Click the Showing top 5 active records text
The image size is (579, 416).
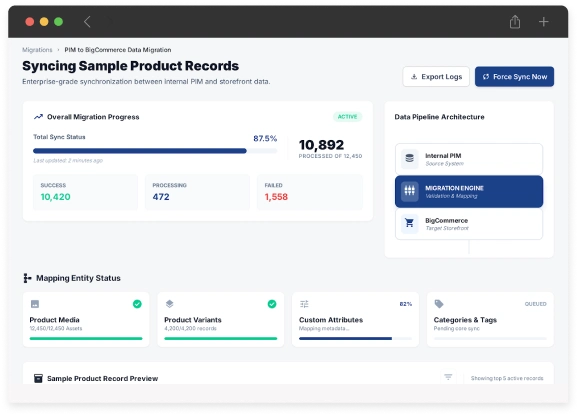[x=507, y=378]
